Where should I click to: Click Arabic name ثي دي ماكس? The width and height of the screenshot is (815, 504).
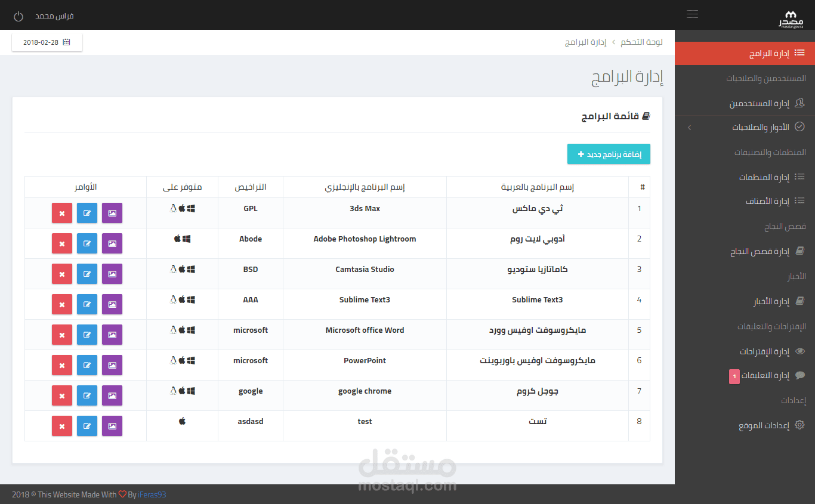point(538,209)
